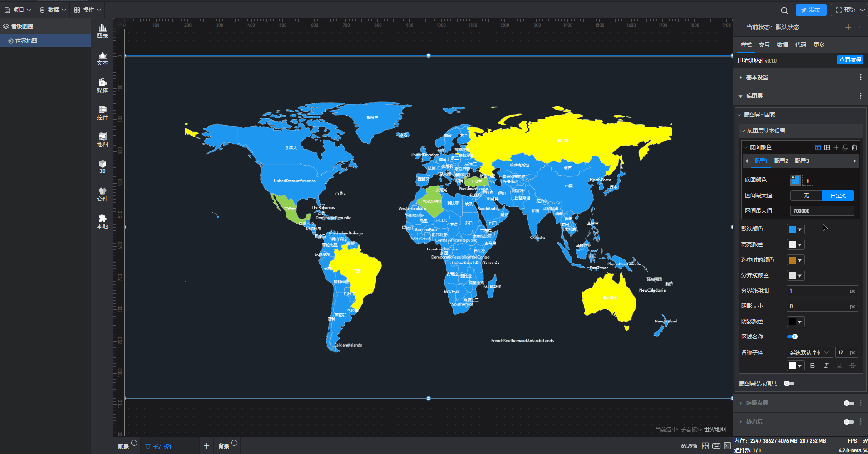Select the 文本 text component icon
Viewport: 868px width, 454px height.
click(x=102, y=58)
